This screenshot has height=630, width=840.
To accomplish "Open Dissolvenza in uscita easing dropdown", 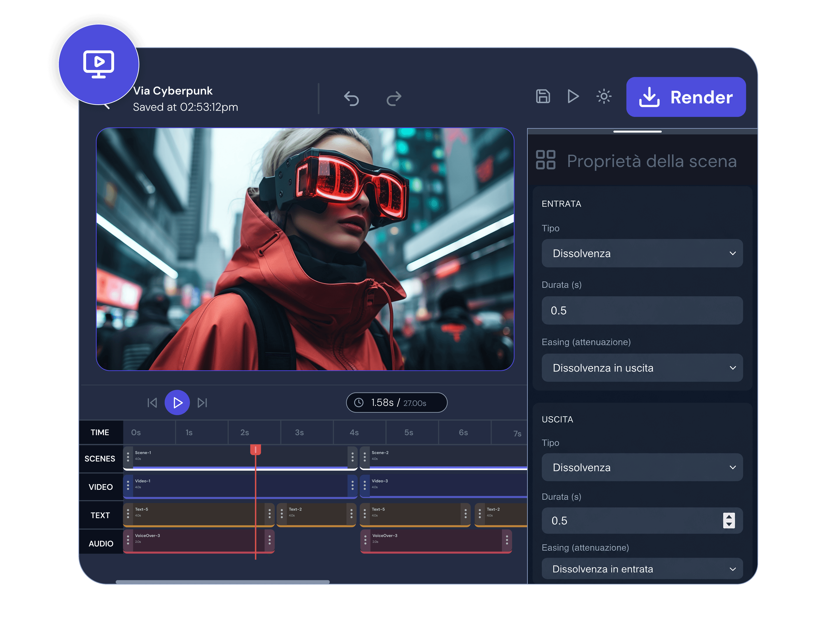I will click(x=642, y=368).
